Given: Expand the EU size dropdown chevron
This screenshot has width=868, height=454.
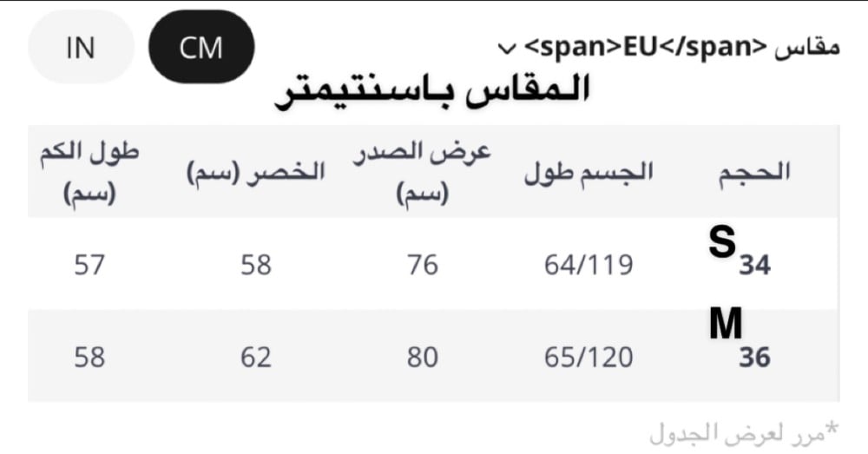Looking at the screenshot, I should 506,46.
